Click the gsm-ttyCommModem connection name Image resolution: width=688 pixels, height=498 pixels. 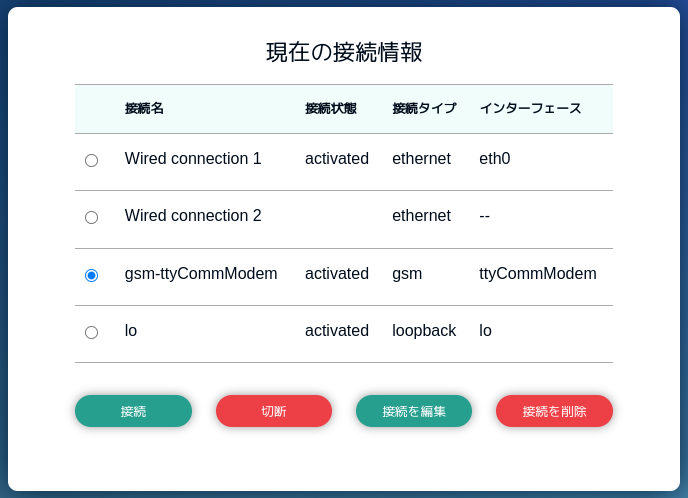[x=201, y=274]
